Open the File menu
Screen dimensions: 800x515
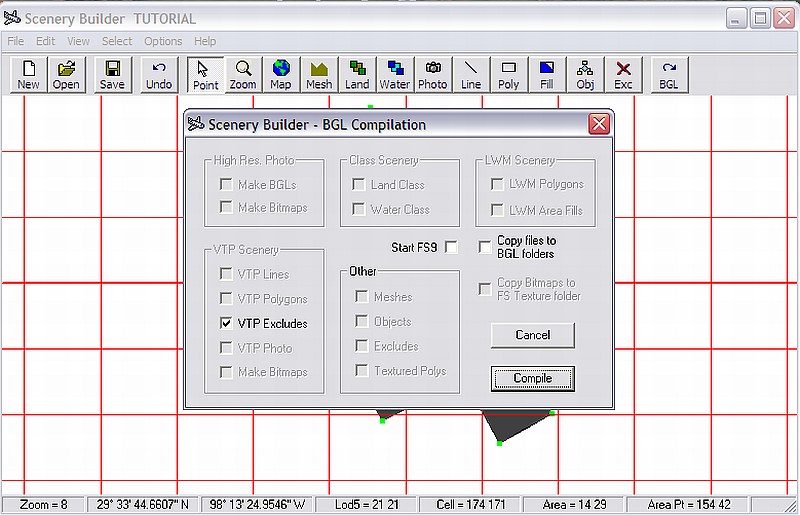(x=15, y=41)
